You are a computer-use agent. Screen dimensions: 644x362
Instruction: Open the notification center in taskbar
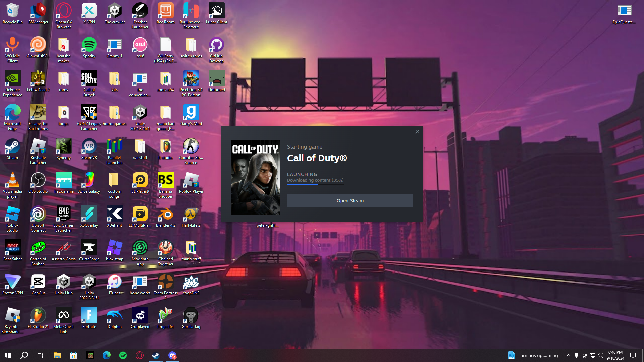coord(633,355)
